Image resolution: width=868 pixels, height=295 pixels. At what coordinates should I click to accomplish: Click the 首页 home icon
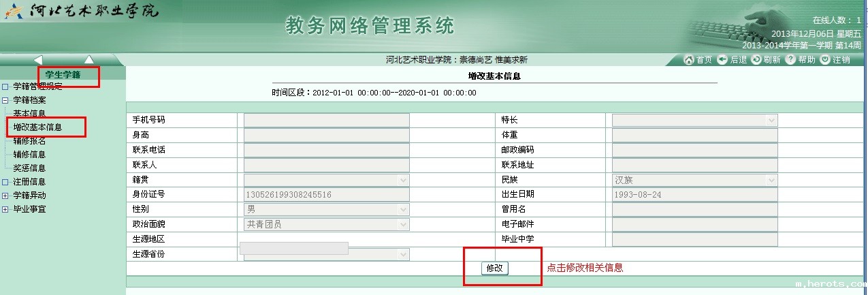click(688, 60)
